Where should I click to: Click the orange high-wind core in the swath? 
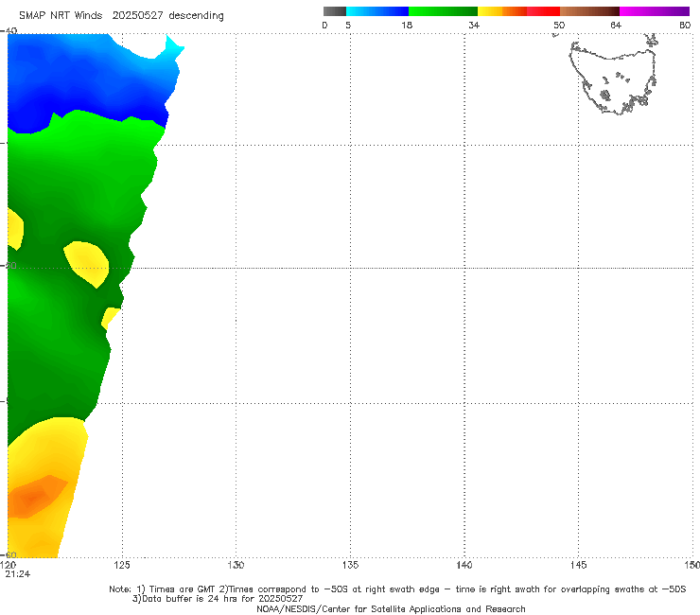pos(37,497)
